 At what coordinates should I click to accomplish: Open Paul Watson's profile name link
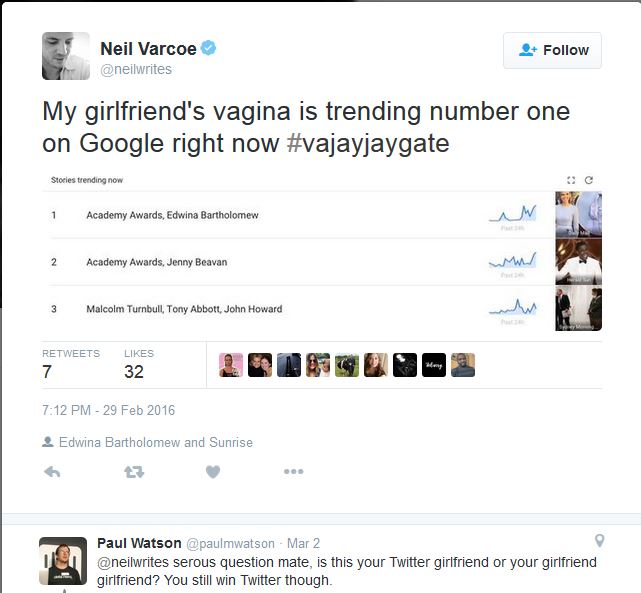138,543
